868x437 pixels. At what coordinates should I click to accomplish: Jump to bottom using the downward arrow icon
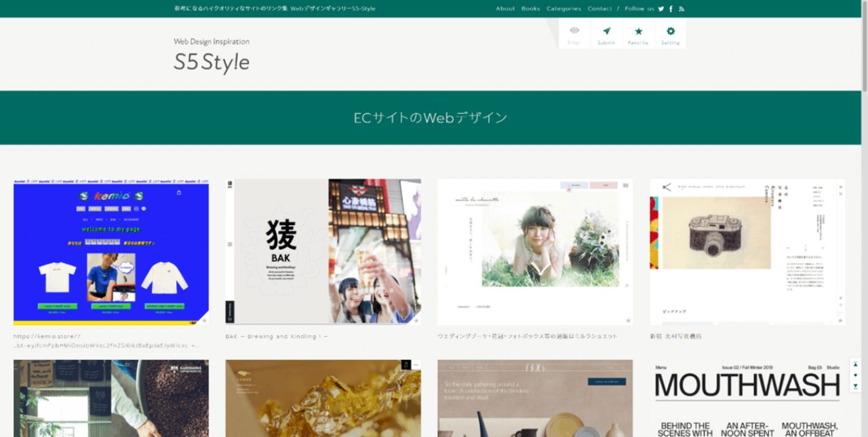(x=856, y=386)
